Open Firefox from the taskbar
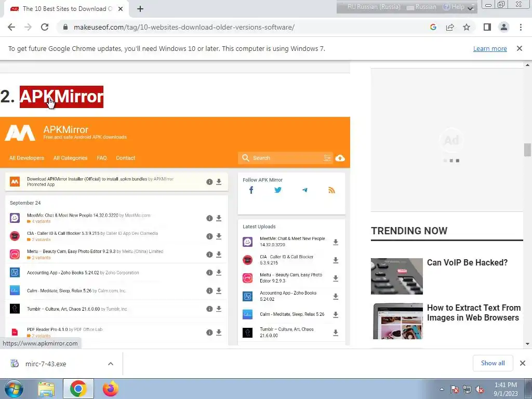The width and height of the screenshot is (532, 399). 111,389
